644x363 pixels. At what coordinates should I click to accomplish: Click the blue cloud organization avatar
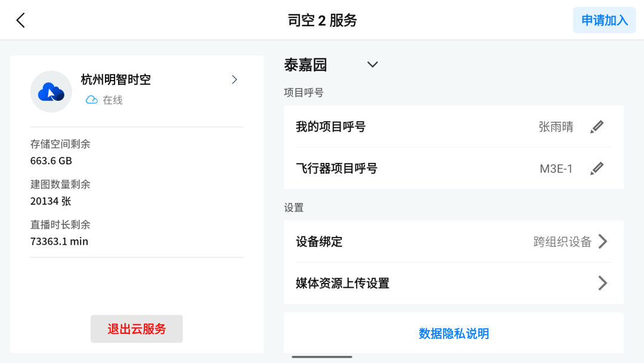(x=51, y=92)
